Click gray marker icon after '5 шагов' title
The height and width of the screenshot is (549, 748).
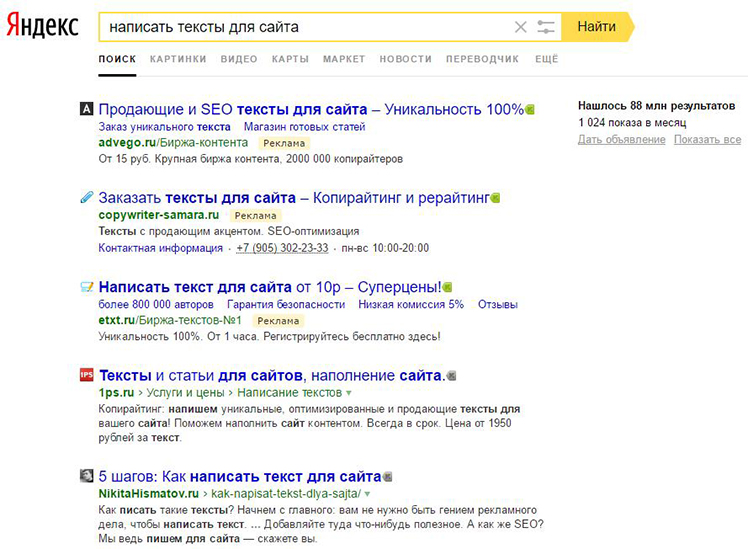[387, 476]
